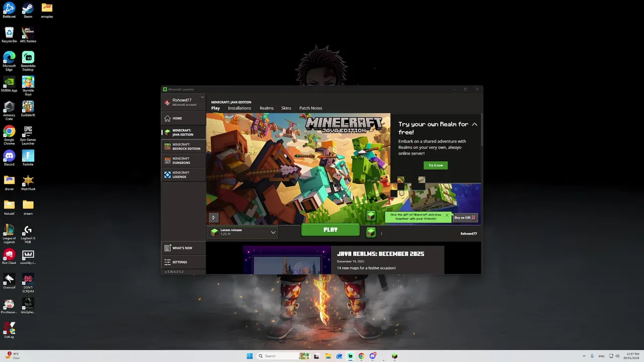Open launcher Settings
Image resolution: width=644 pixels, height=362 pixels.
point(183,262)
